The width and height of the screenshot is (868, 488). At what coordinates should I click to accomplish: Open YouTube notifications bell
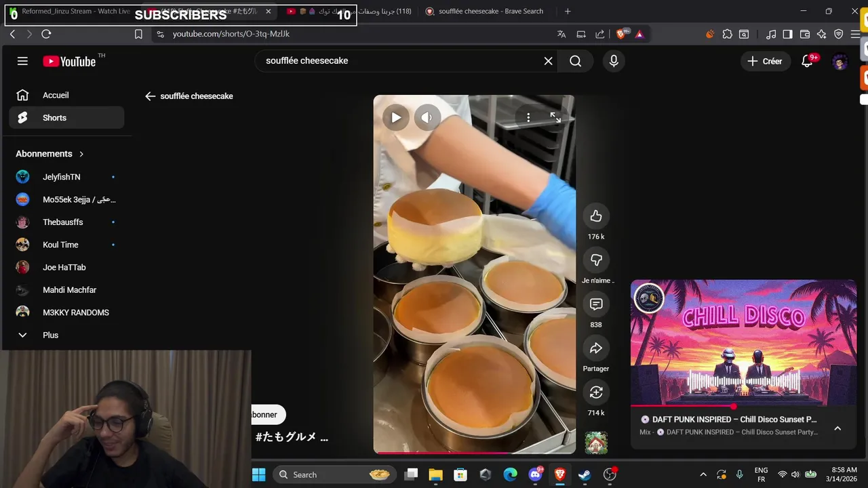[807, 61]
